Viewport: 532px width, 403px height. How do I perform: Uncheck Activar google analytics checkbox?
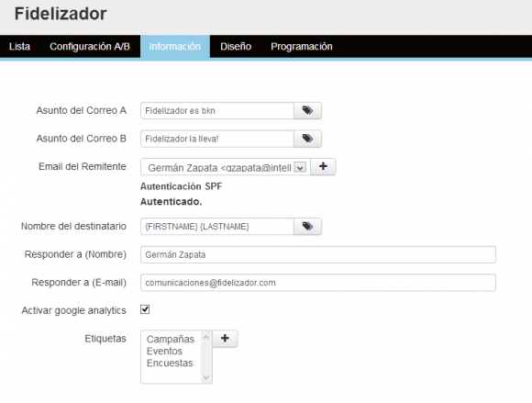tap(145, 309)
